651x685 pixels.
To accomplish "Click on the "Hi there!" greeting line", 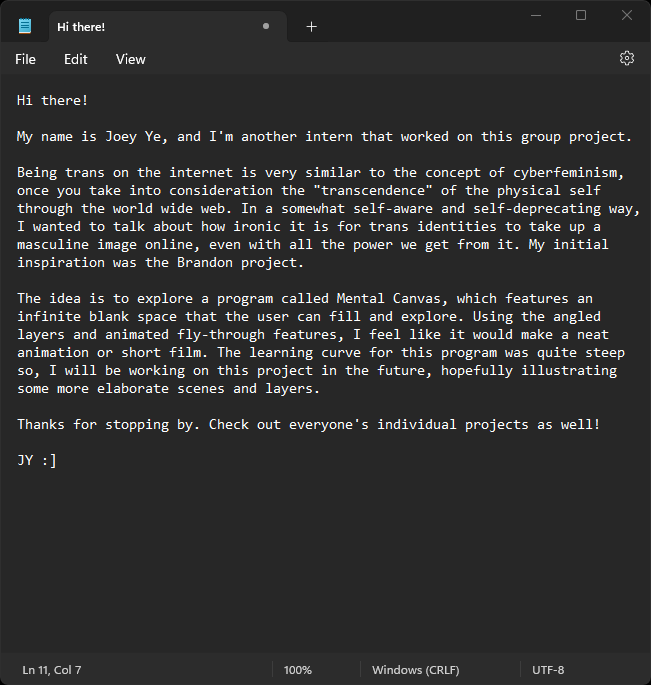I will pyautogui.click(x=52, y=101).
